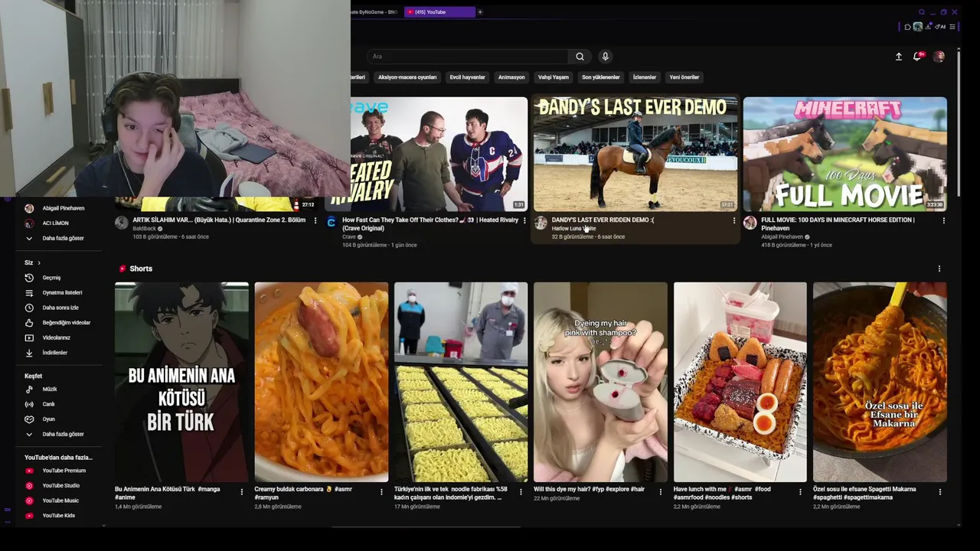980x551 pixels.
Task: Select the Vahşi Yaşam filter chip
Action: [553, 77]
